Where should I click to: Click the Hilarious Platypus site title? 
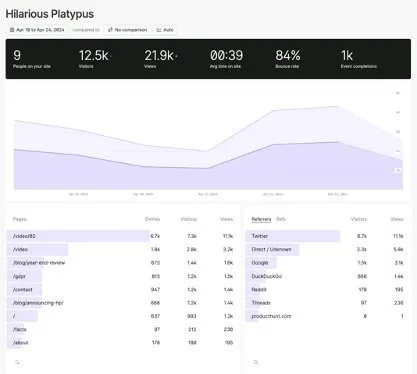[x=50, y=14]
